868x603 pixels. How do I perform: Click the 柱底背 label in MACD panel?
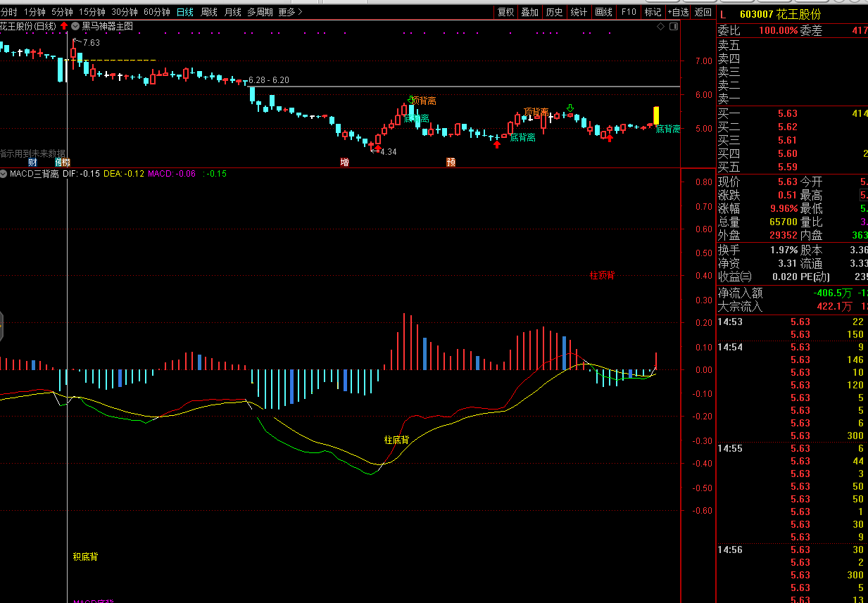pyautogui.click(x=396, y=440)
